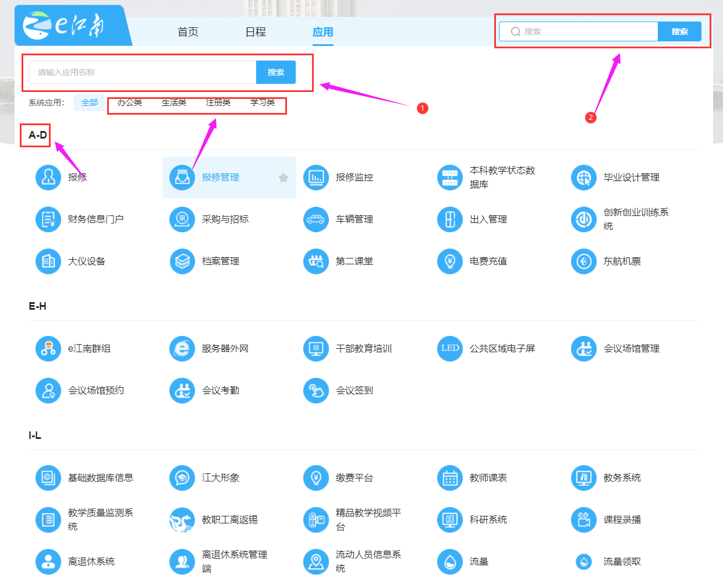
Task: Filter apps by 全部
Action: click(x=90, y=102)
